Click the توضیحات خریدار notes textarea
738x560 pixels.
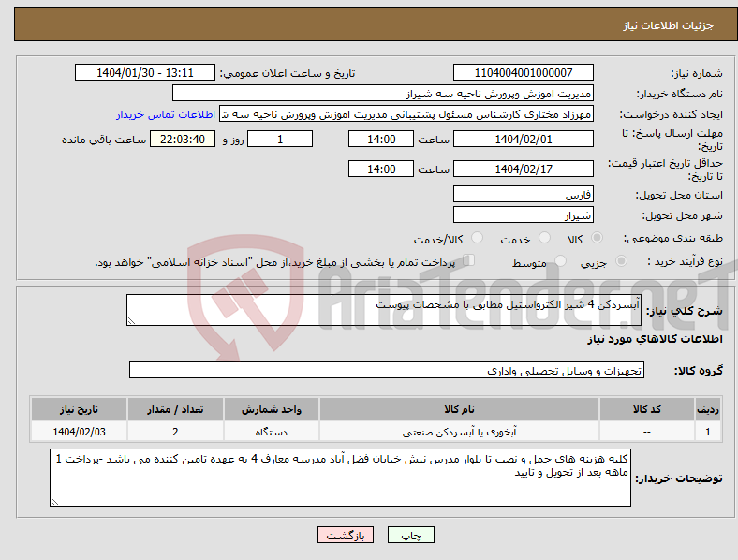(x=340, y=478)
